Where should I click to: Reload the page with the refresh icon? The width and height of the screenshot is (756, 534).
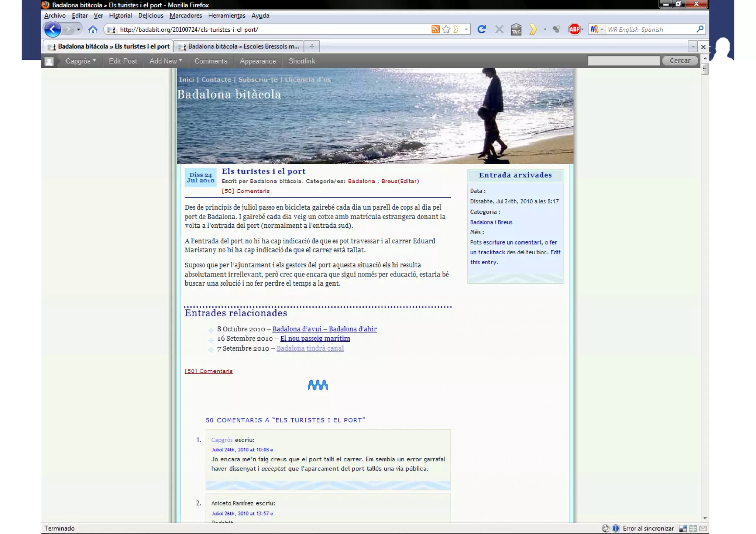pos(481,29)
